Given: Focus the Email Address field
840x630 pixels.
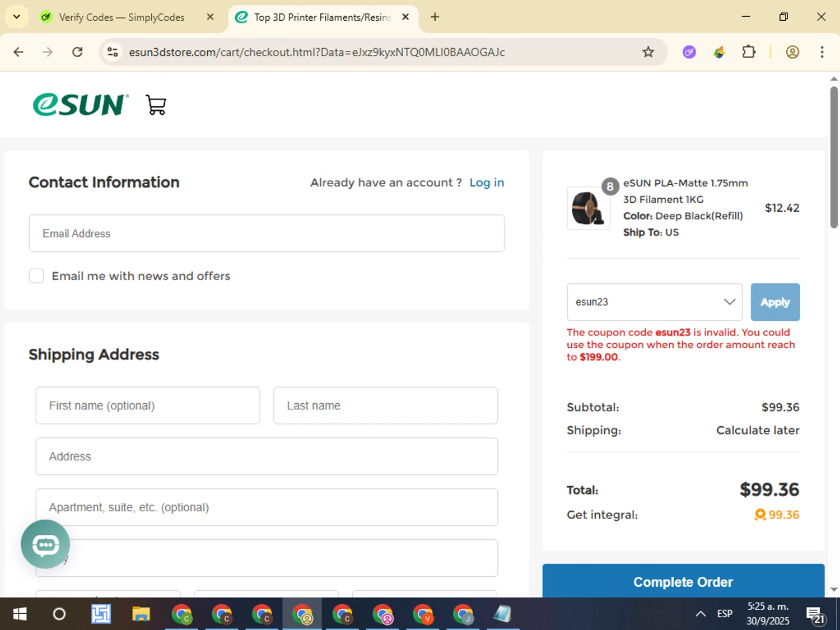Looking at the screenshot, I should 267,234.
